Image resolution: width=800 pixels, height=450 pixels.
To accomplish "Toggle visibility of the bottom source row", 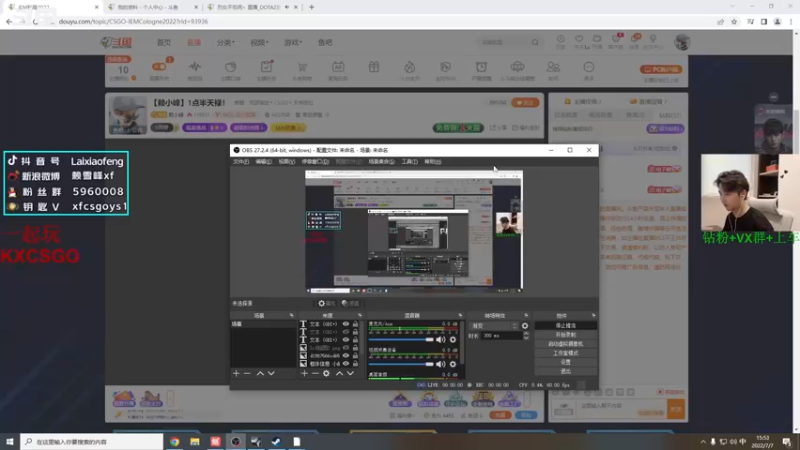I will [346, 364].
